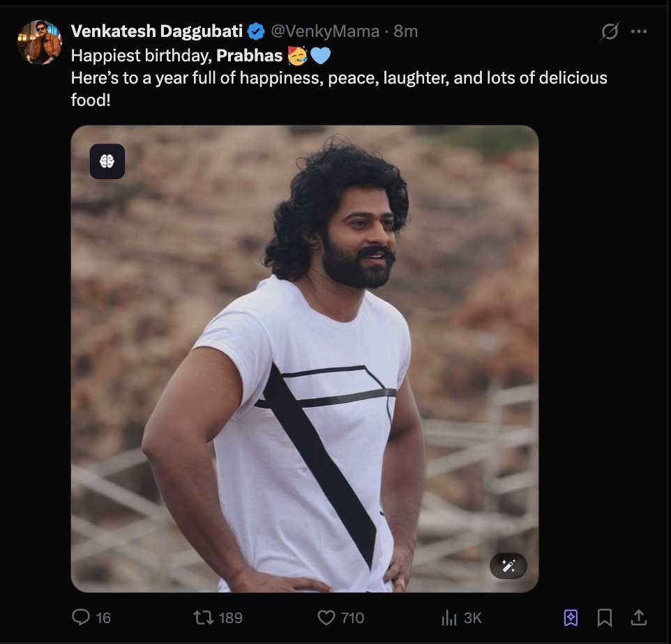
Task: Click the bold Prabhas name in the tweet
Action: pyautogui.click(x=249, y=55)
